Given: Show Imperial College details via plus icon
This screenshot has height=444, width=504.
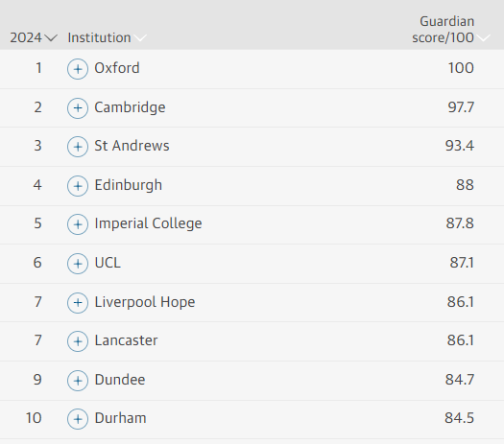Looking at the screenshot, I should [78, 224].
